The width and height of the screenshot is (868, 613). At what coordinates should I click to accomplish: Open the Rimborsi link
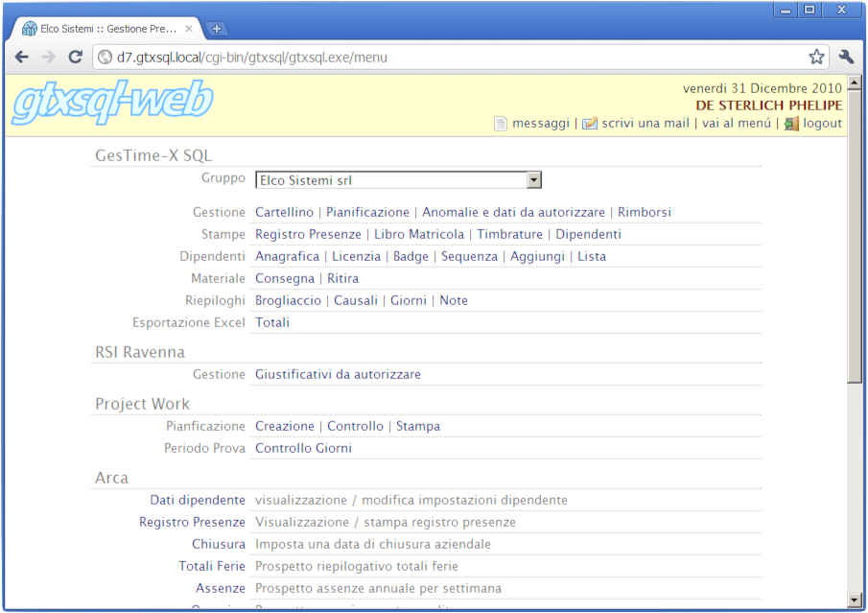[x=645, y=212]
